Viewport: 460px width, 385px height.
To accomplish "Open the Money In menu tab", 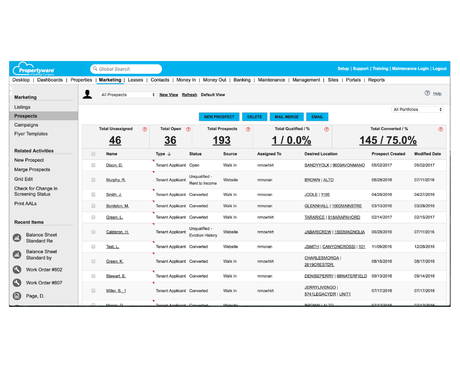I will click(x=186, y=80).
